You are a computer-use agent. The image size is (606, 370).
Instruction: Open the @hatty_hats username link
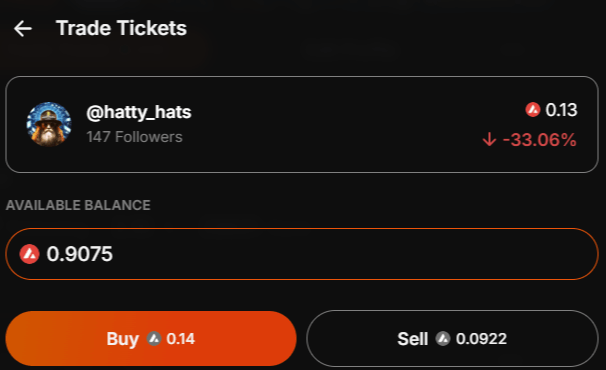click(x=139, y=113)
